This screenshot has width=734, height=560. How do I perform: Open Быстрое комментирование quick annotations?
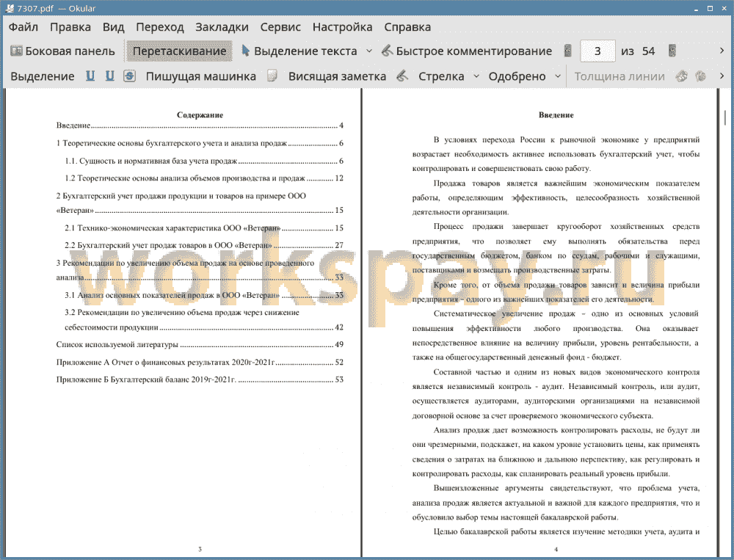click(467, 51)
